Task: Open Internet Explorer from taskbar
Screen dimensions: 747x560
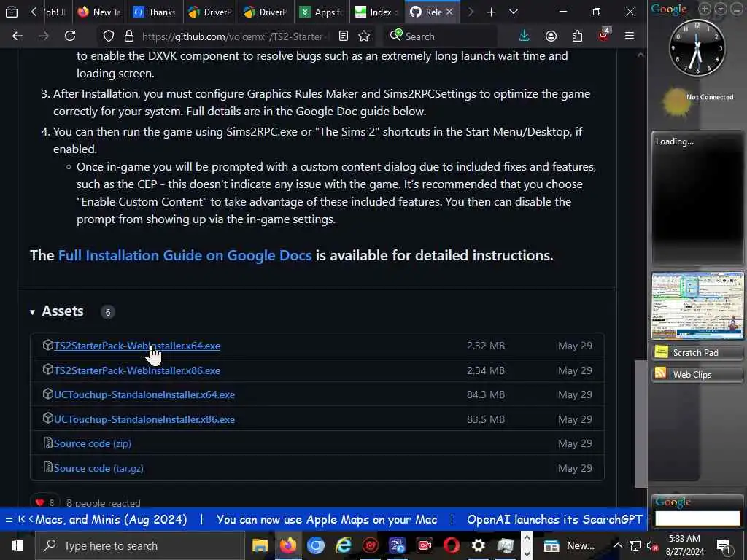Action: click(343, 545)
